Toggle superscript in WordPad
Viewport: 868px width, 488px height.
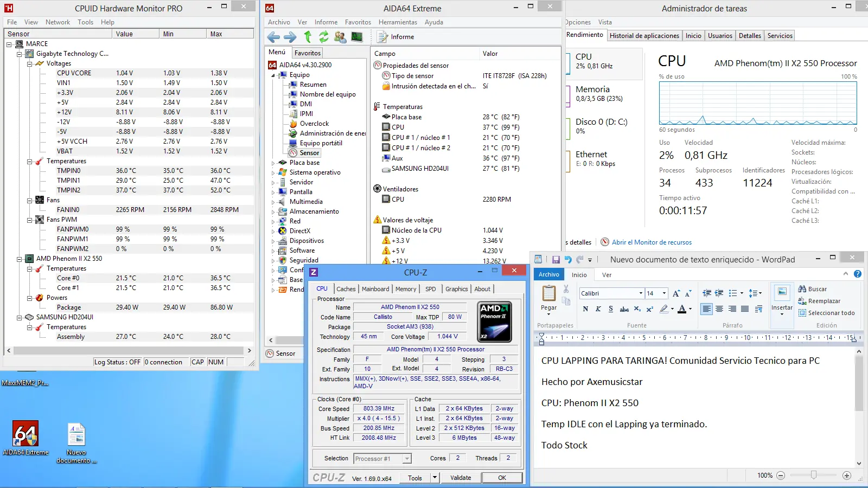coord(649,309)
